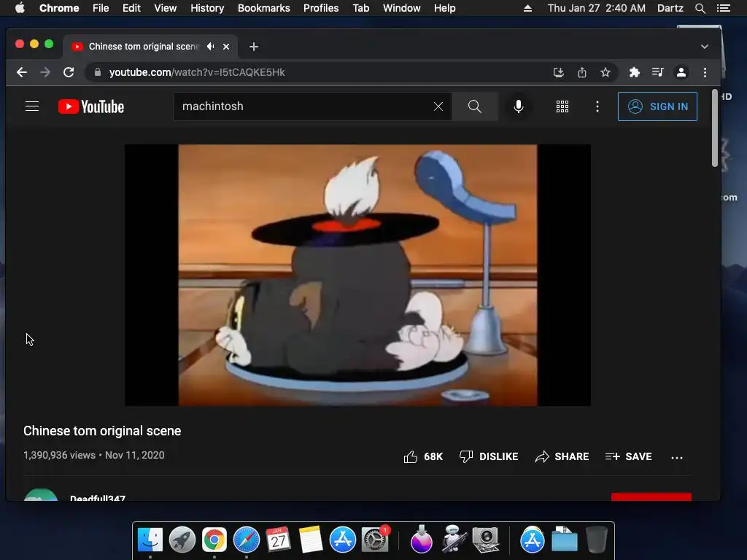Click the video title text
The width and height of the screenshot is (747, 560).
102,431
